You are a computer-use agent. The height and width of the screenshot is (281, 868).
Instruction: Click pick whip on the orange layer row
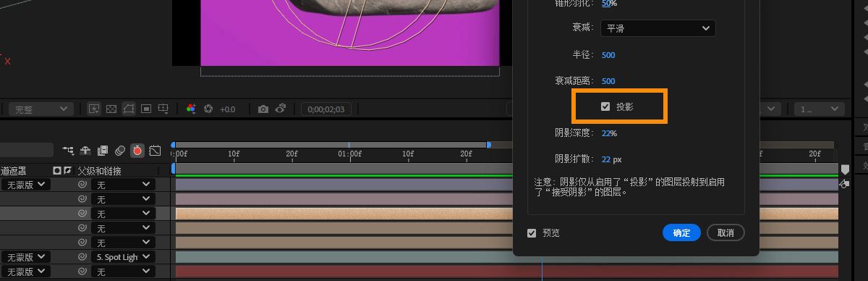pos(83,214)
